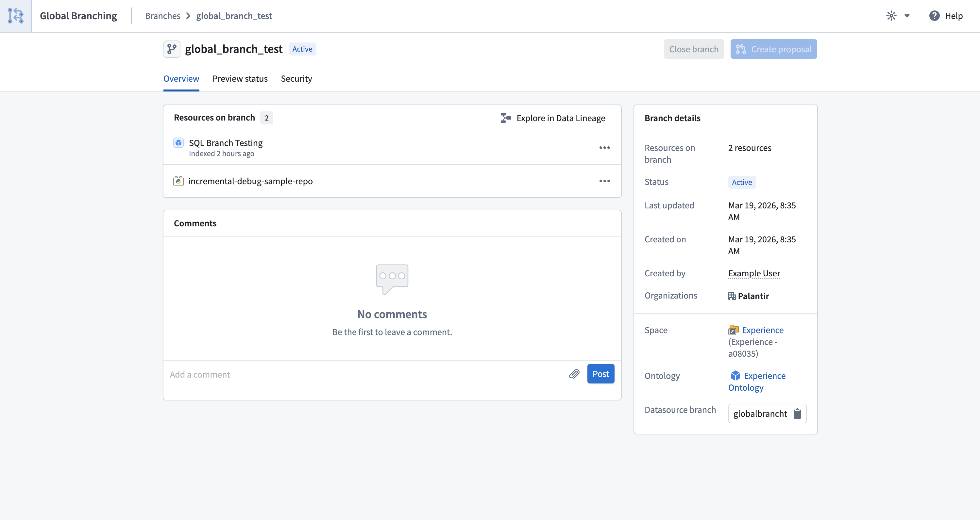Click the theme sun icon
The height and width of the screenshot is (520, 980).
[891, 16]
